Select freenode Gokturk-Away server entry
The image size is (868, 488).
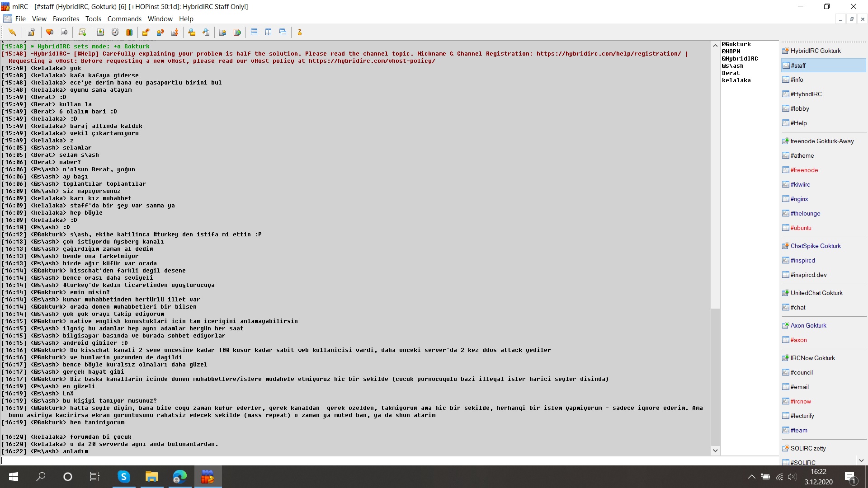[823, 141]
